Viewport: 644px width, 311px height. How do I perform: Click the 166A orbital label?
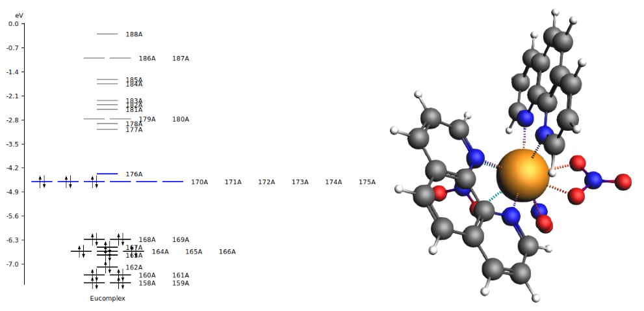tap(227, 252)
